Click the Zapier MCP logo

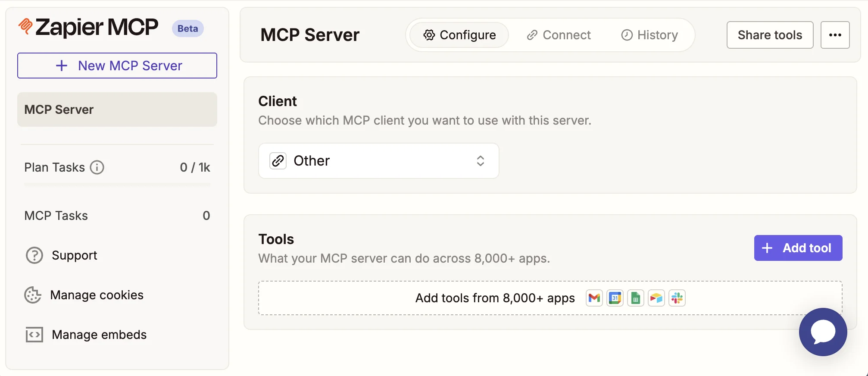(x=88, y=27)
